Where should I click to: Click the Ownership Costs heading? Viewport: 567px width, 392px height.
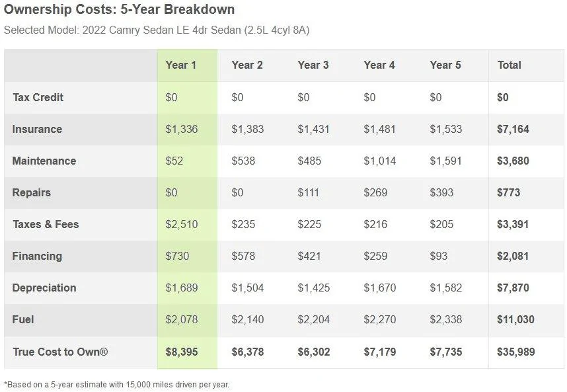pyautogui.click(x=119, y=10)
